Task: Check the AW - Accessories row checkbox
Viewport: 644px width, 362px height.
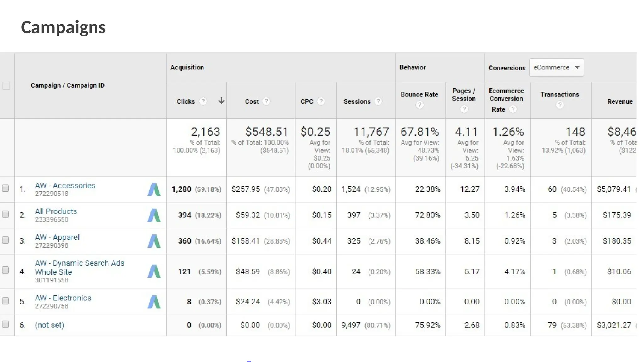Action: [6, 188]
